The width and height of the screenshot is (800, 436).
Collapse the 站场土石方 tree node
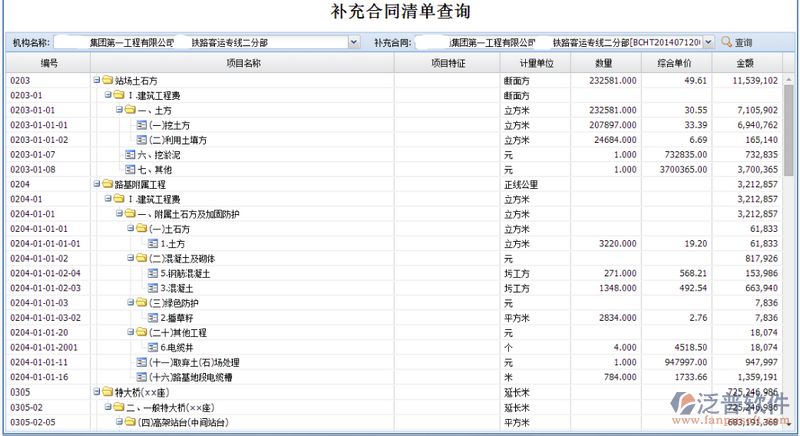pyautogui.click(x=96, y=80)
